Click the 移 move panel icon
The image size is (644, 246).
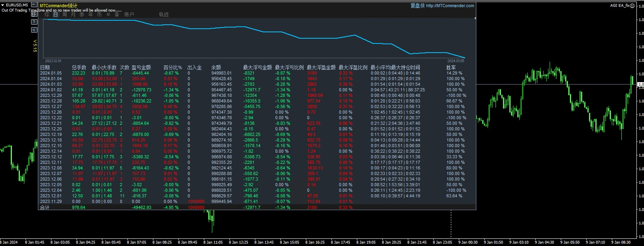[x=34, y=14]
